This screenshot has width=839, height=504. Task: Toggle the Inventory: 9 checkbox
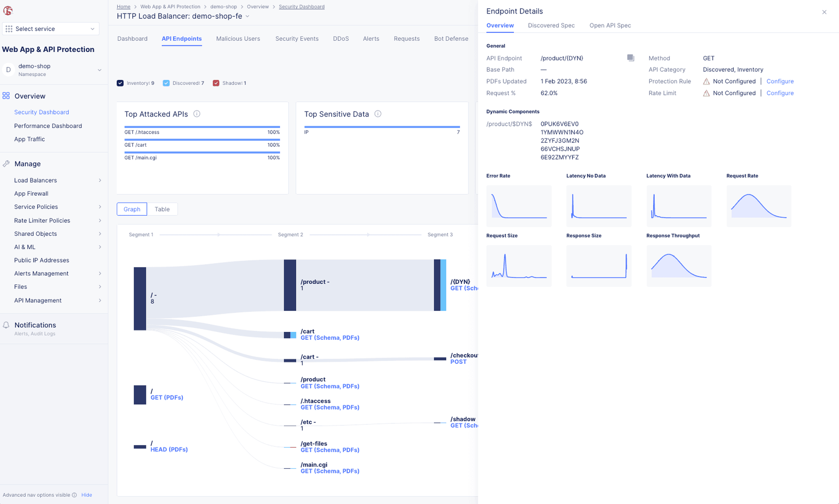coord(120,83)
